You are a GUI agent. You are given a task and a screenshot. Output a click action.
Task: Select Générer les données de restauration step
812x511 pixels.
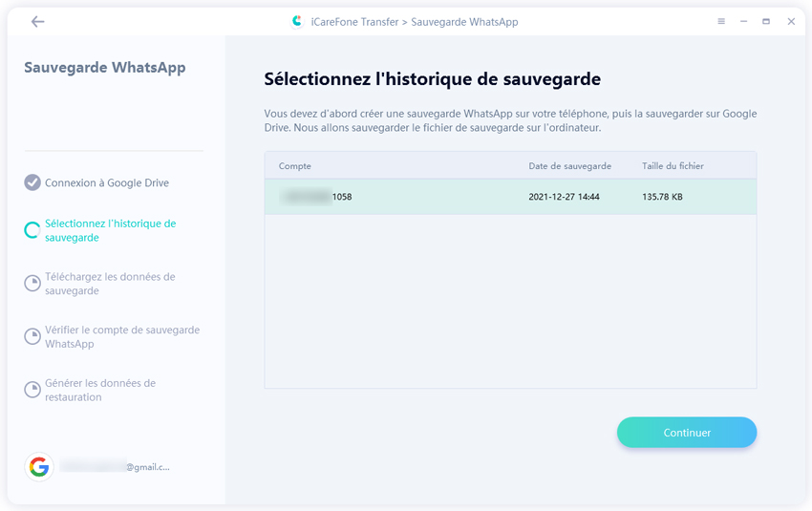click(100, 390)
